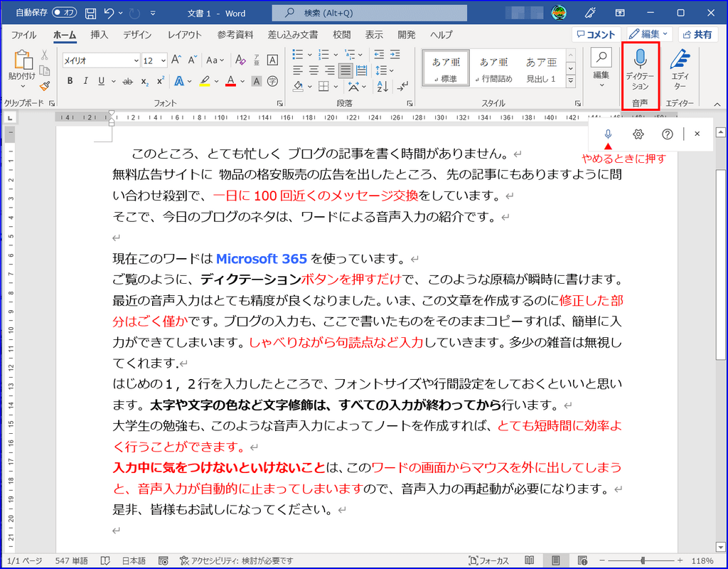The width and height of the screenshot is (728, 569).
Task: Expand the font size dropdown
Action: pyautogui.click(x=163, y=60)
